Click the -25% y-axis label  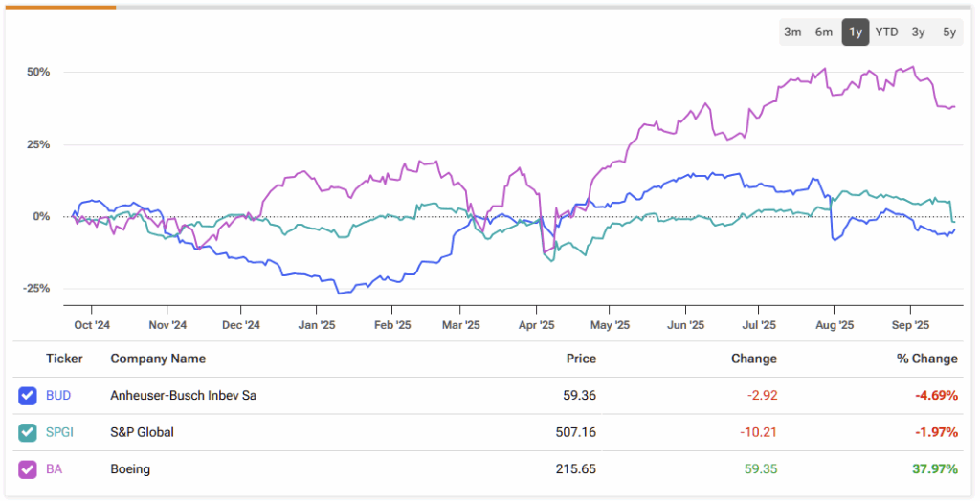coord(36,289)
